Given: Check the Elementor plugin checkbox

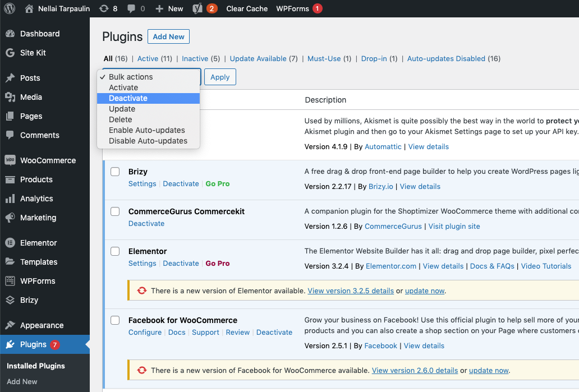Looking at the screenshot, I should point(115,251).
